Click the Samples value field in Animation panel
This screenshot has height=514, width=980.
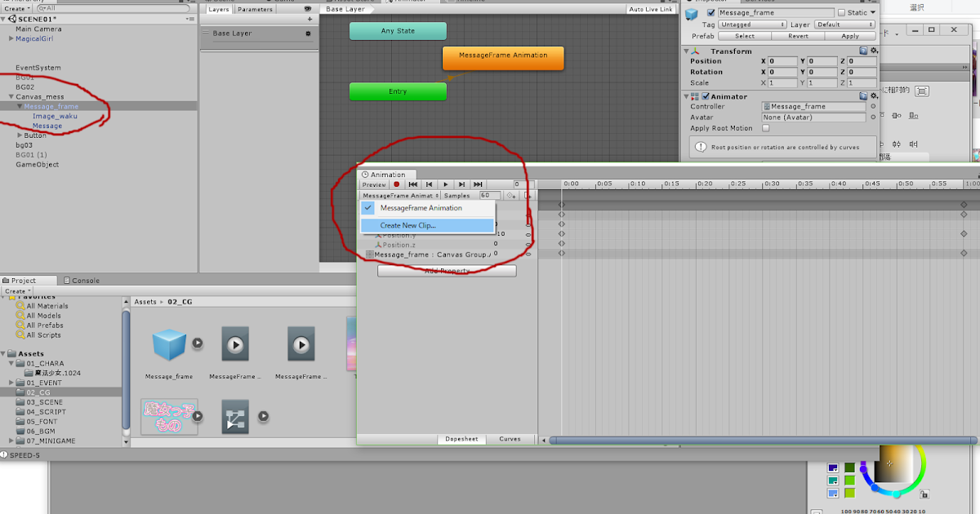coord(488,195)
